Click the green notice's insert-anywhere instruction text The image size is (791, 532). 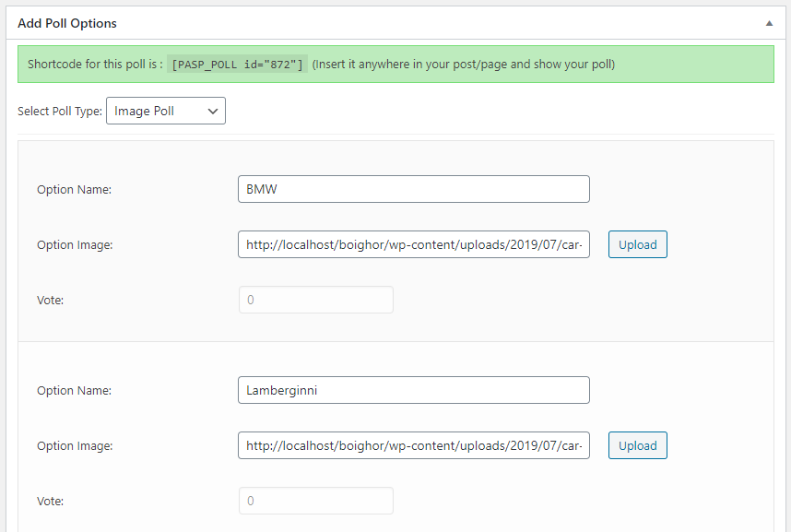(463, 65)
